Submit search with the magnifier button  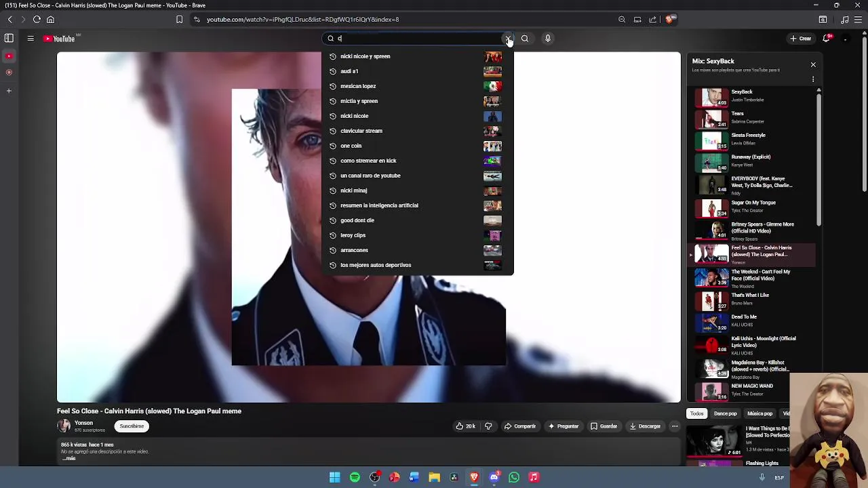coord(525,39)
